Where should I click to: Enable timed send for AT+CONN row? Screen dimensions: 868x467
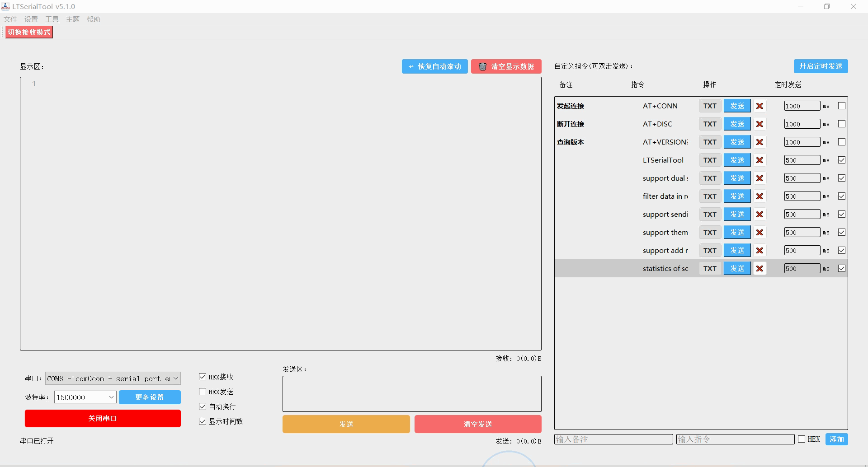point(841,106)
